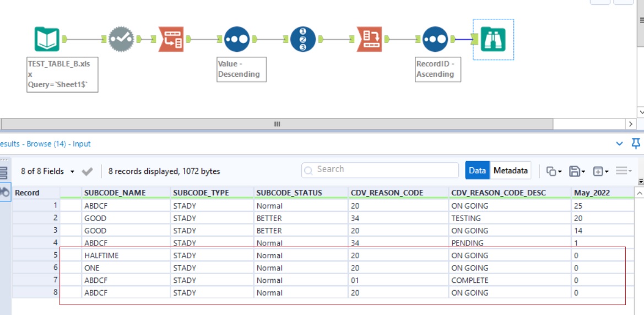Image resolution: width=644 pixels, height=315 pixels.
Task: Select the Transpose tool on canvas
Action: (171, 39)
